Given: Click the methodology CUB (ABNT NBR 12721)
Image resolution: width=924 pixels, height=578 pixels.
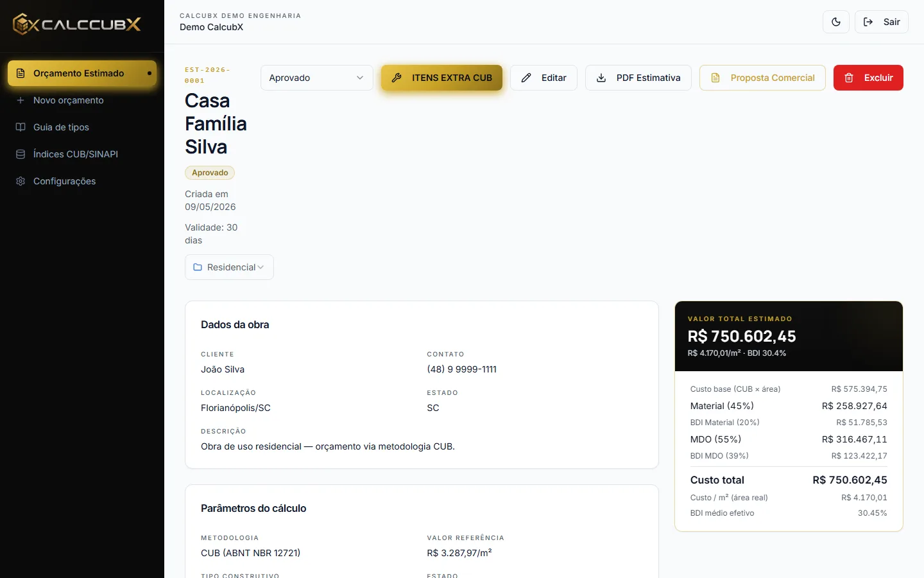Looking at the screenshot, I should [x=250, y=553].
